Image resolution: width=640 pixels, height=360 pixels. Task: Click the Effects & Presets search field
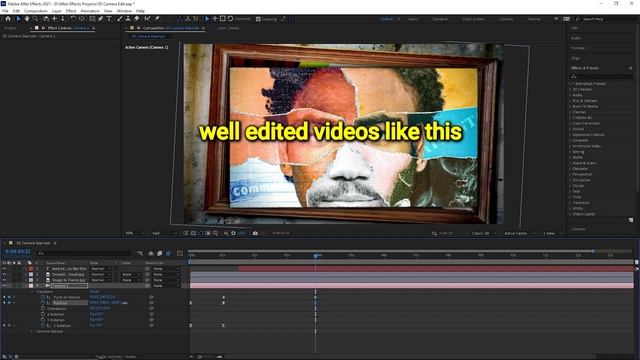point(601,76)
